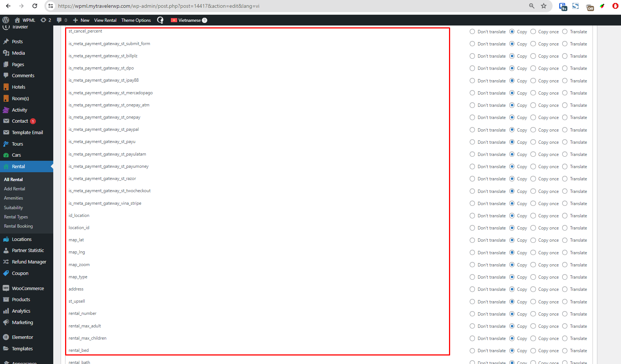Open Template Email in sidebar
This screenshot has width=621, height=364.
[x=27, y=133]
